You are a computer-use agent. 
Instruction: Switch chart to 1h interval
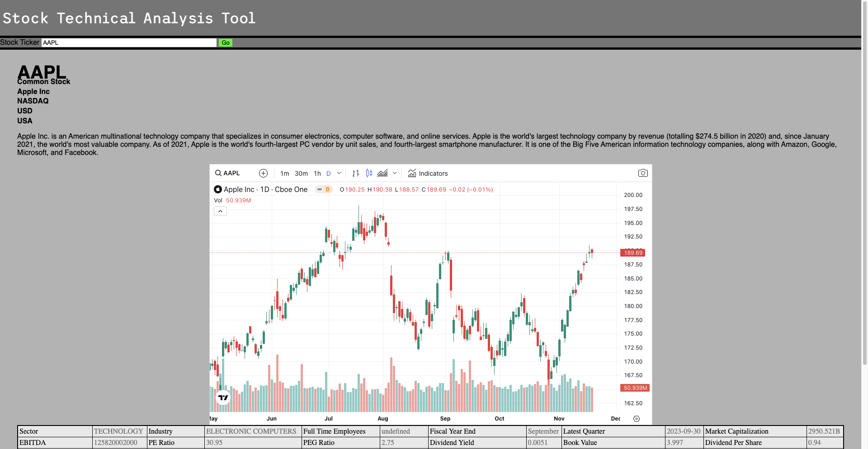(317, 173)
